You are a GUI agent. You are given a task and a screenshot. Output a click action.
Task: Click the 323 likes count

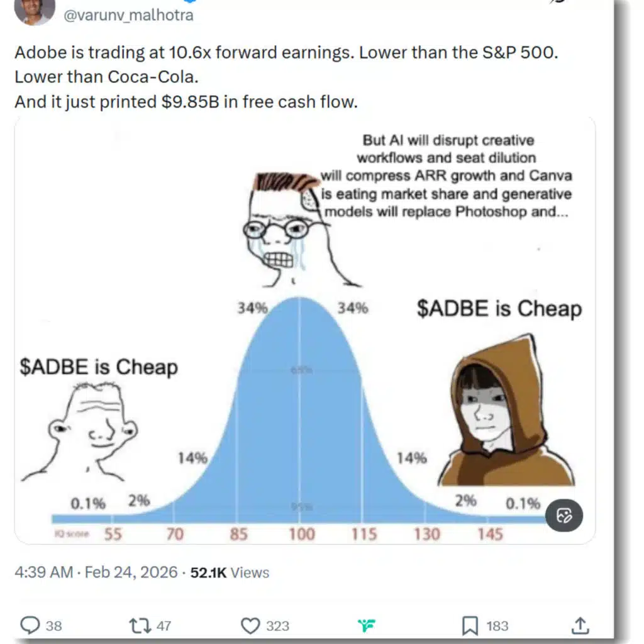(x=277, y=626)
